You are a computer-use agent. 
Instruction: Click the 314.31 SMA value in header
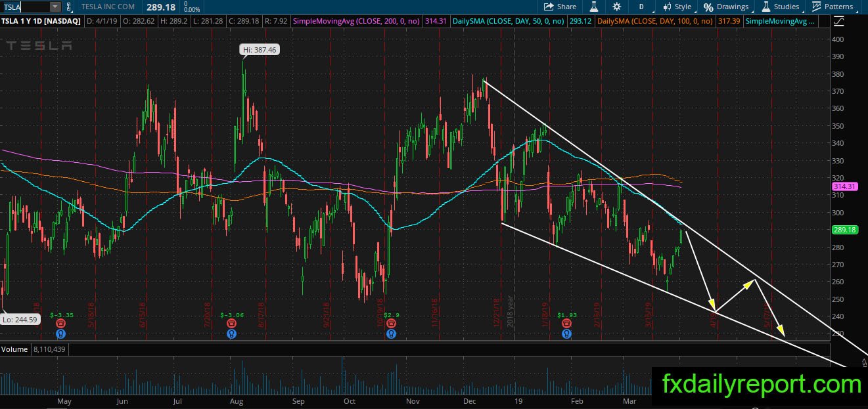[436, 21]
